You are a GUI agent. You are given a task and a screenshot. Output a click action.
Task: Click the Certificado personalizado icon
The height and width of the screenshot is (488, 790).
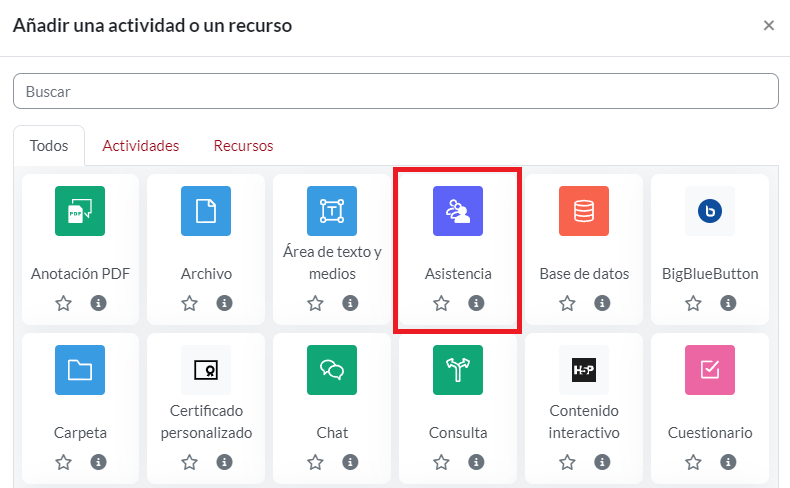(206, 370)
